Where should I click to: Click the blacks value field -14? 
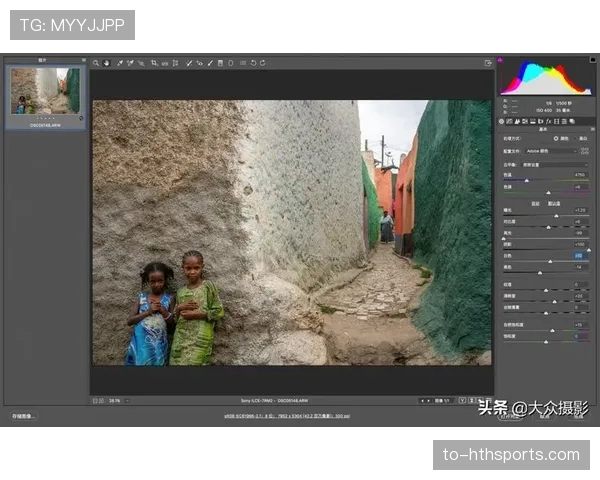[x=580, y=267]
